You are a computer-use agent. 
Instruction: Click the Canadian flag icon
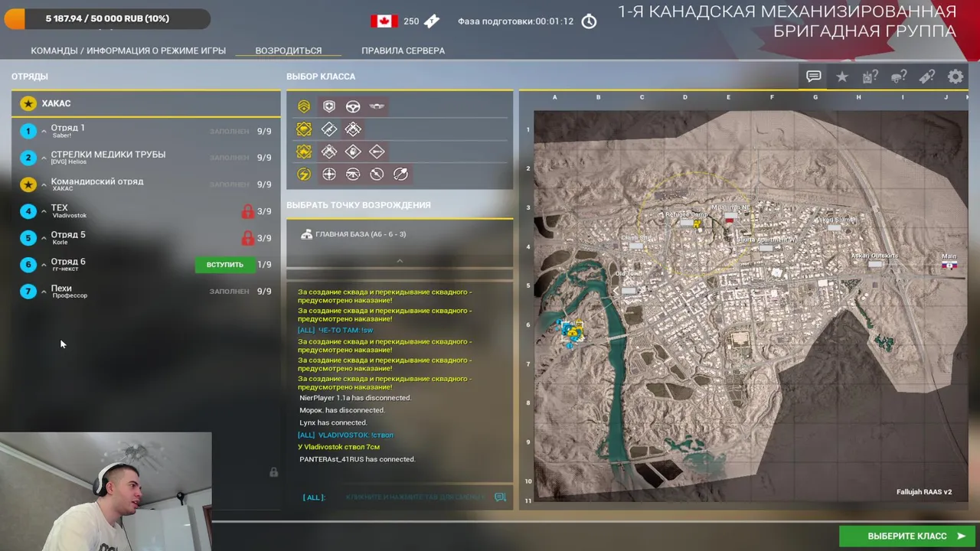tap(384, 21)
